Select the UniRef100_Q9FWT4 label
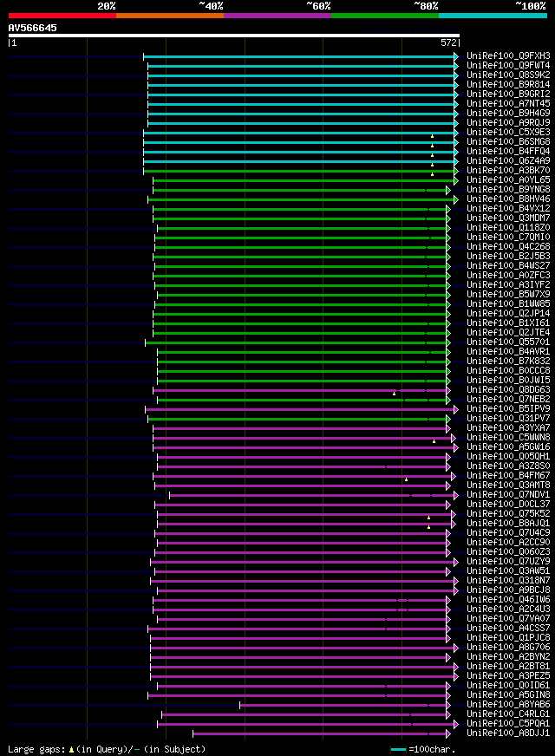This screenshot has height=756, width=555. pyautogui.click(x=508, y=66)
